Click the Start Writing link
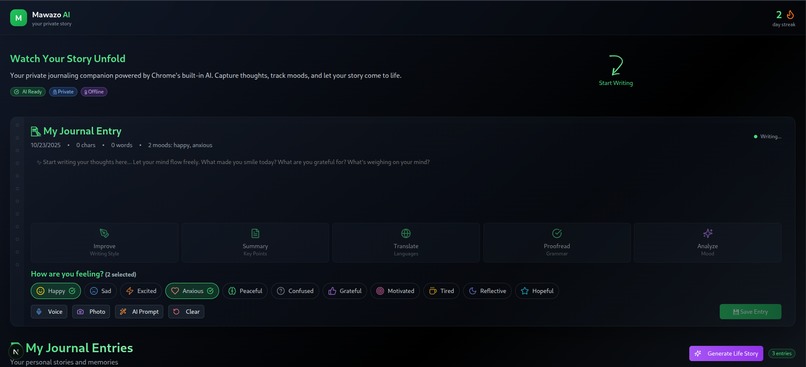 pos(615,83)
